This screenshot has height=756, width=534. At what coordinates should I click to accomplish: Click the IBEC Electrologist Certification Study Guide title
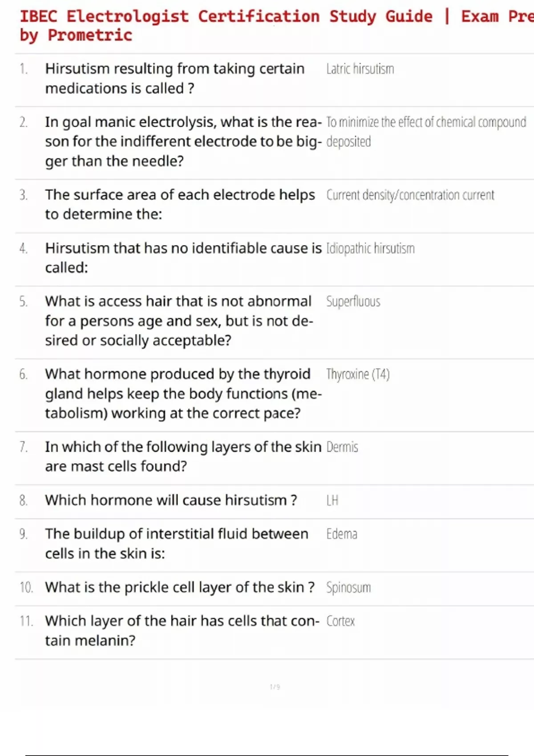(x=276, y=16)
